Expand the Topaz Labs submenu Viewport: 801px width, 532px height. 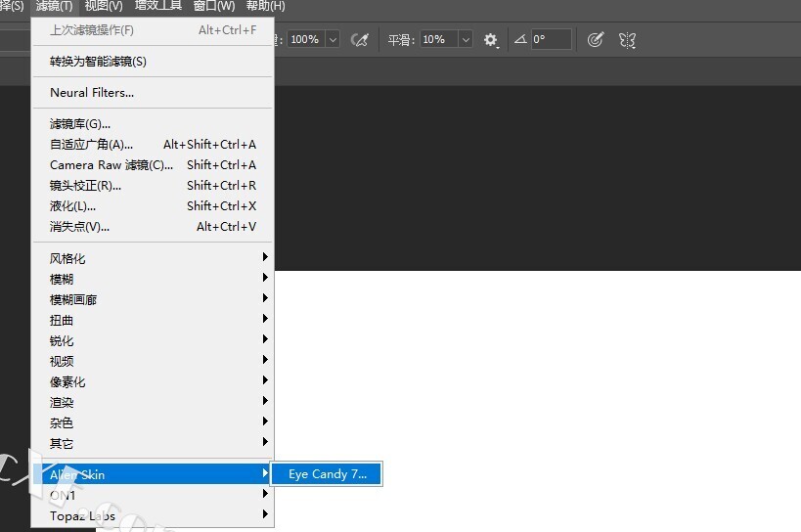tap(82, 516)
